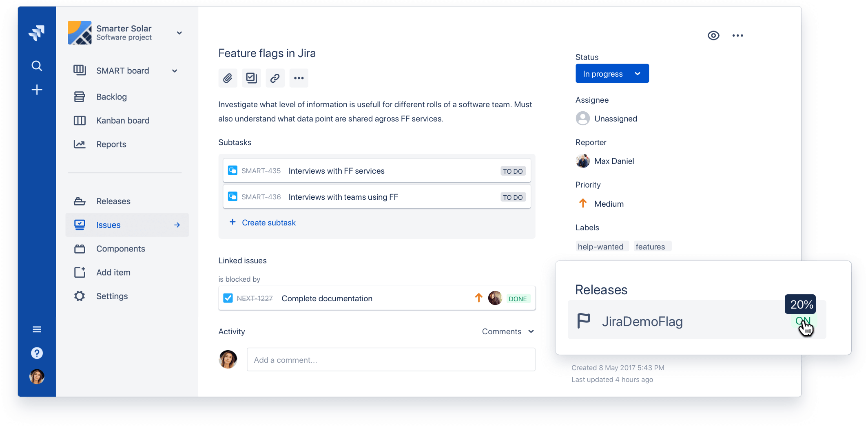Screen dimensions: 868x426
Task: Switch to the Issues section
Action: coord(108,225)
